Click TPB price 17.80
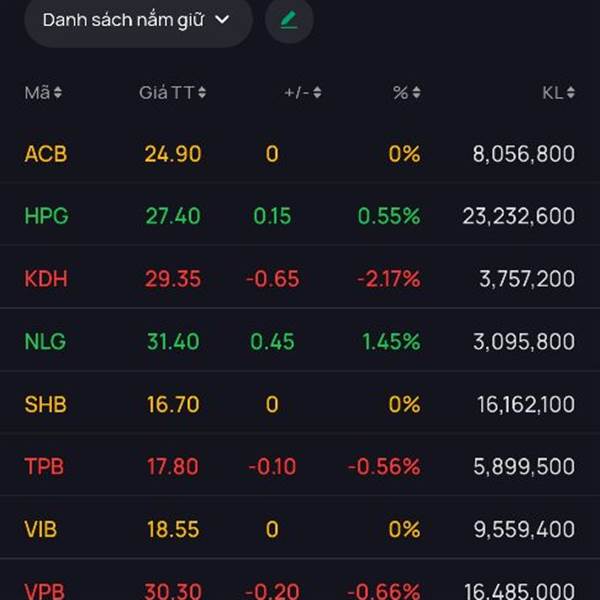The image size is (600, 600). click(x=173, y=466)
